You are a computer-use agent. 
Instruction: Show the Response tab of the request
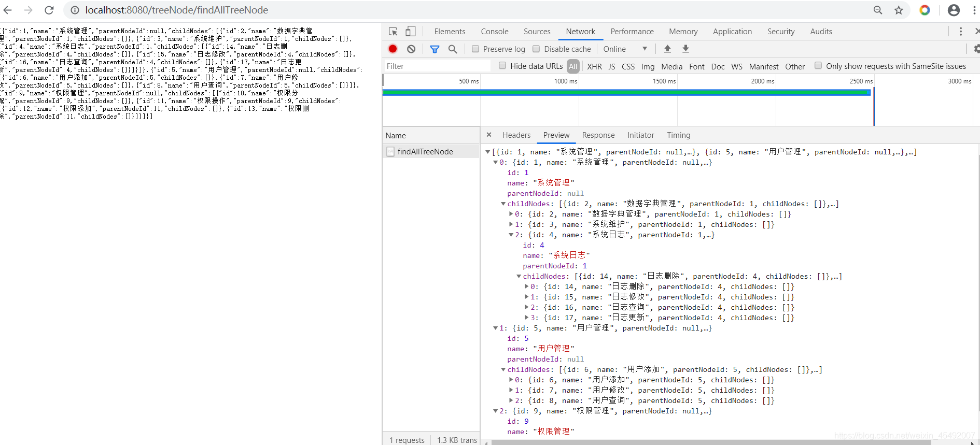[x=598, y=135]
